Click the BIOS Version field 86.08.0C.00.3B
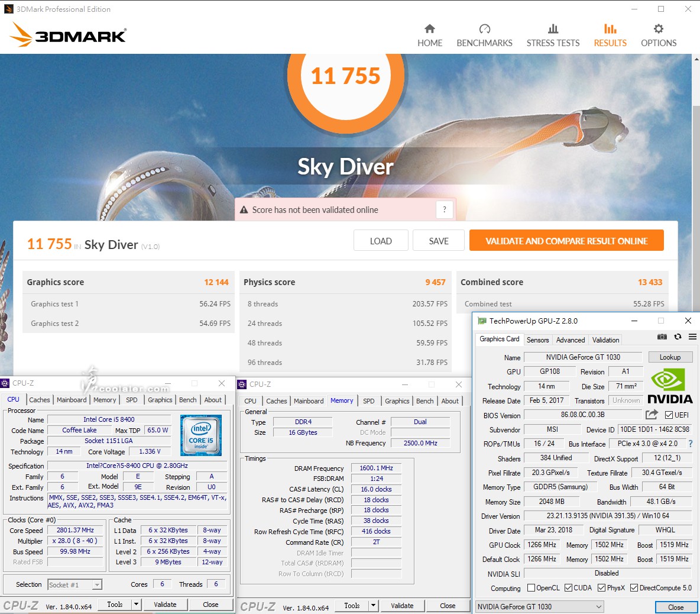 click(x=582, y=415)
